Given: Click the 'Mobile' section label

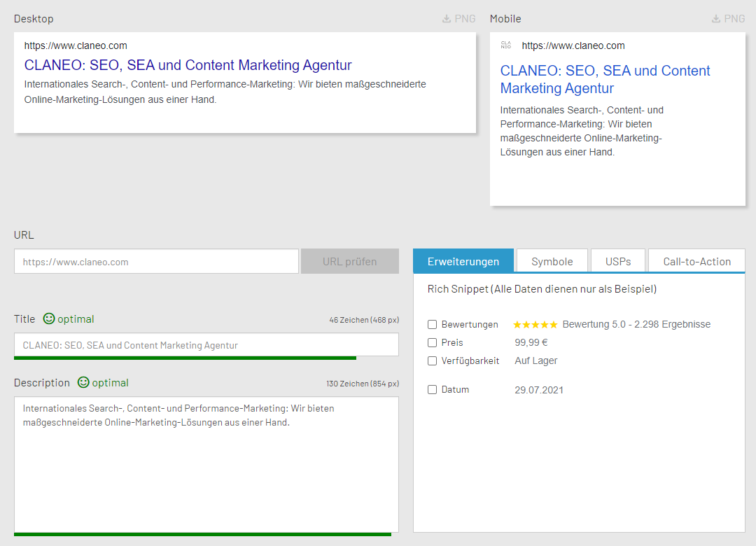Looking at the screenshot, I should (x=505, y=19).
